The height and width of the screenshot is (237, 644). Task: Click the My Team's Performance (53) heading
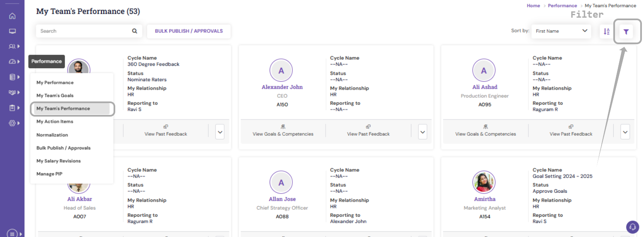pos(88,11)
